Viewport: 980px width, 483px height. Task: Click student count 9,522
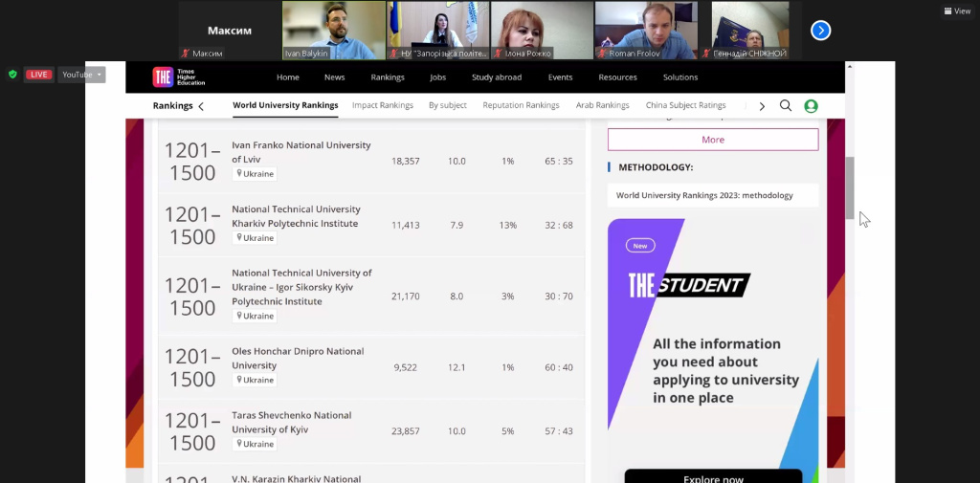[406, 367]
